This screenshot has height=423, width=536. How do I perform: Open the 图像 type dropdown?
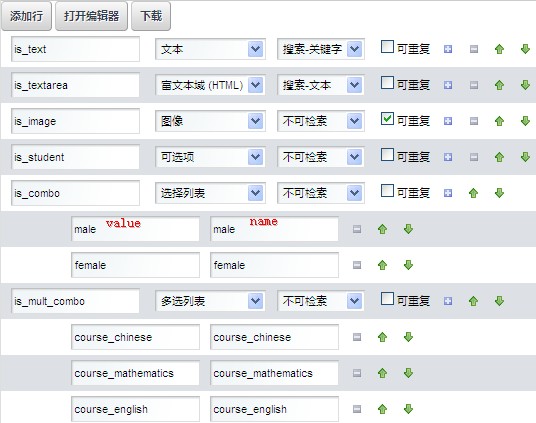(x=210, y=121)
